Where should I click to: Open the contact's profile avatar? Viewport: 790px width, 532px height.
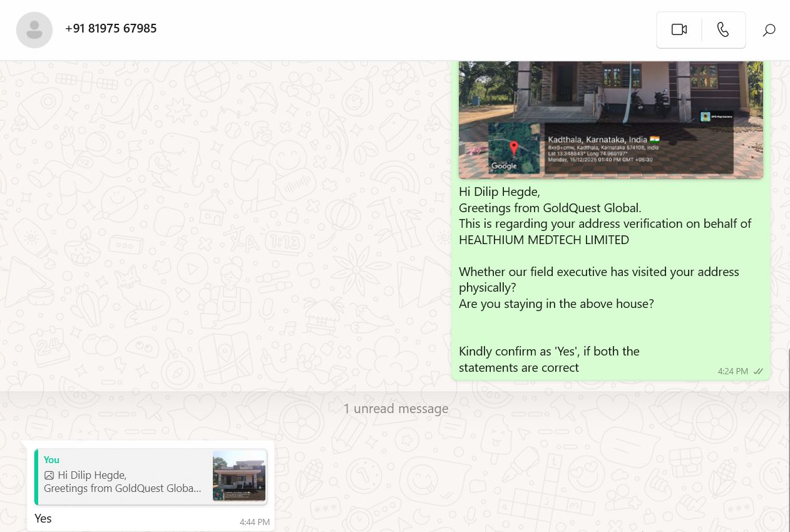click(34, 29)
